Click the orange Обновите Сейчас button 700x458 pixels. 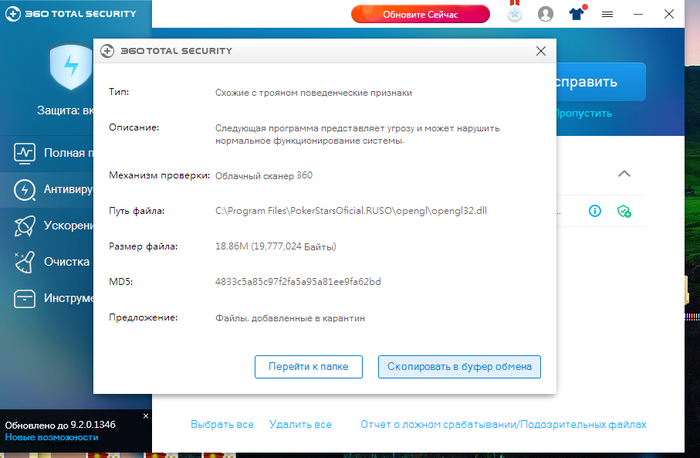(420, 14)
